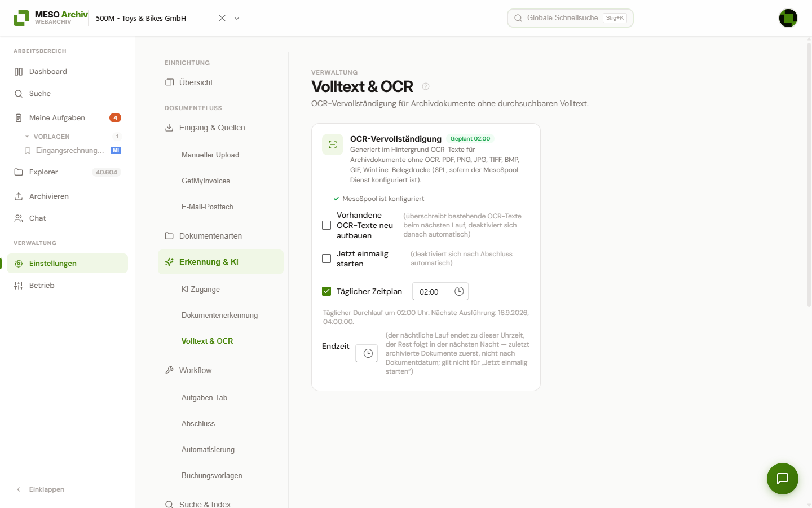Enable Vorhandene OCR-Texte neu aufbauen checkbox
This screenshot has height=508, width=812.
point(326,225)
